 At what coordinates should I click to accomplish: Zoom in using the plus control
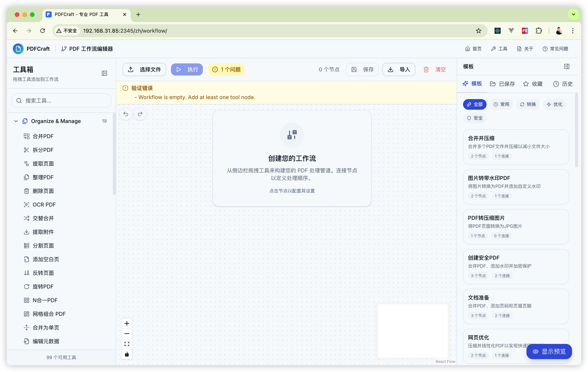click(127, 323)
